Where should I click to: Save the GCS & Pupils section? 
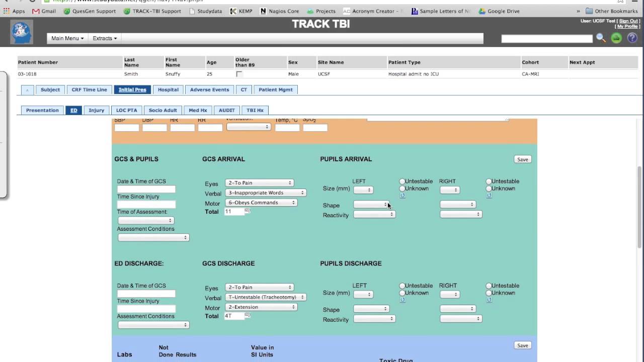tap(523, 159)
